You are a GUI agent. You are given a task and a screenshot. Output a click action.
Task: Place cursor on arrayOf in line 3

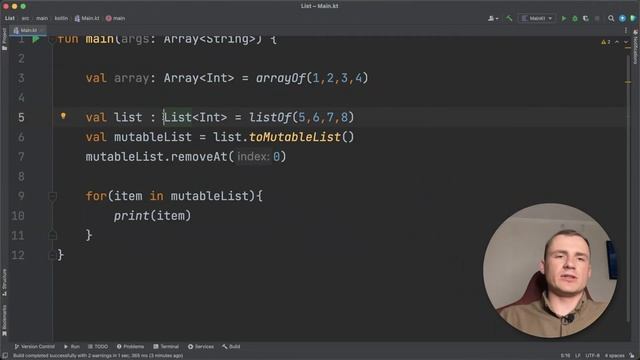coord(281,78)
